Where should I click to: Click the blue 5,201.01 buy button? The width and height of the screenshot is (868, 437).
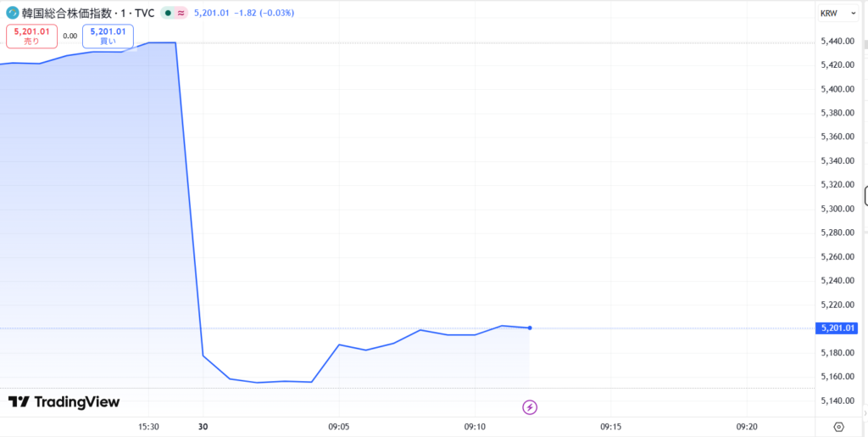[x=108, y=36]
